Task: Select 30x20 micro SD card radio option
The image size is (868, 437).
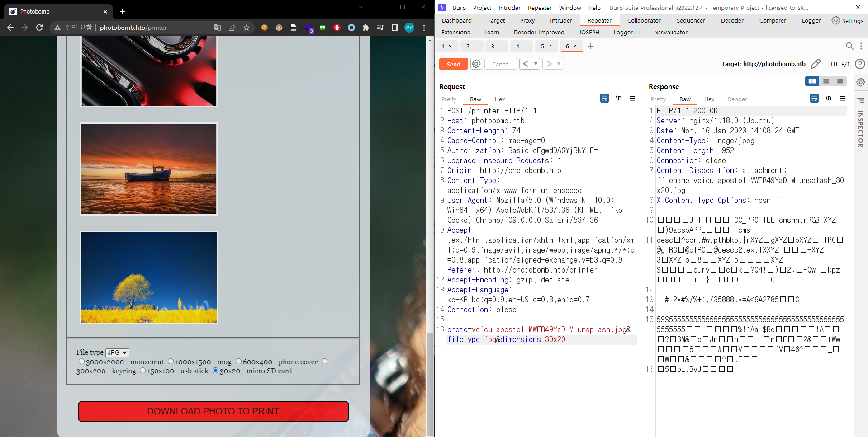Action: (x=215, y=370)
